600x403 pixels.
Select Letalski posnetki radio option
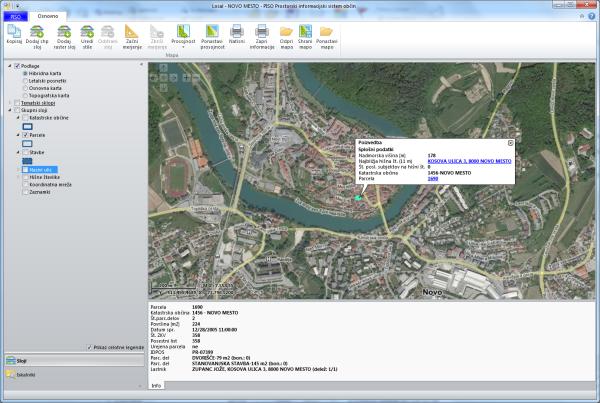24,80
